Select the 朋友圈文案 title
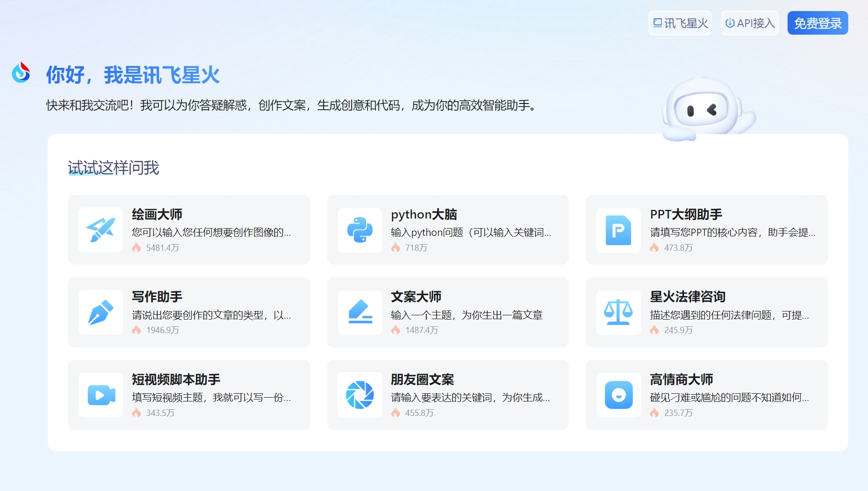 [x=422, y=379]
